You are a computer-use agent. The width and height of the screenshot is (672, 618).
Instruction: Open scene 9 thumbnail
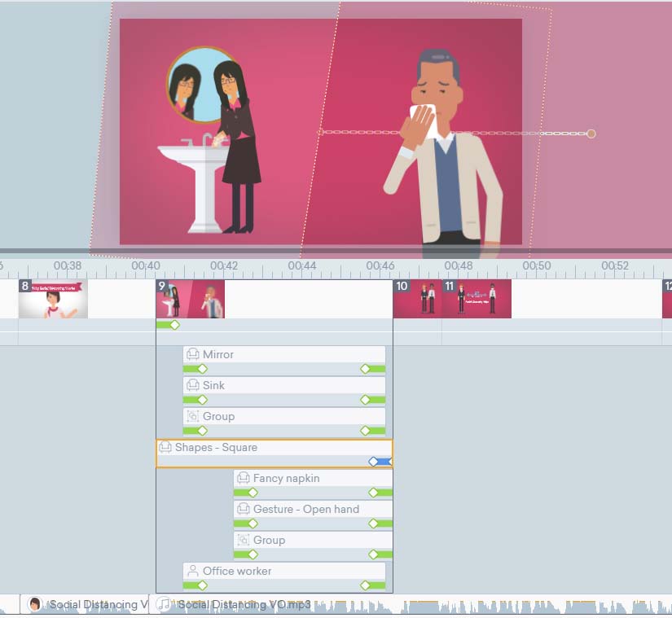(191, 299)
